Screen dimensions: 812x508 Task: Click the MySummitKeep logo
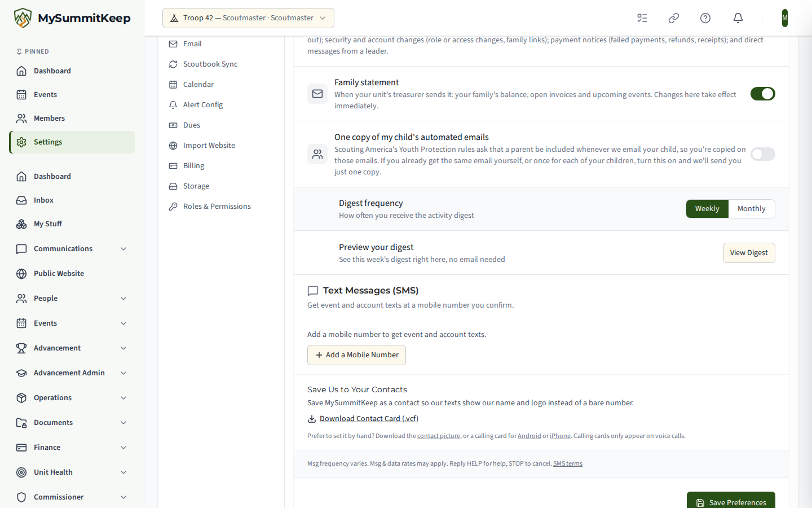[72, 18]
